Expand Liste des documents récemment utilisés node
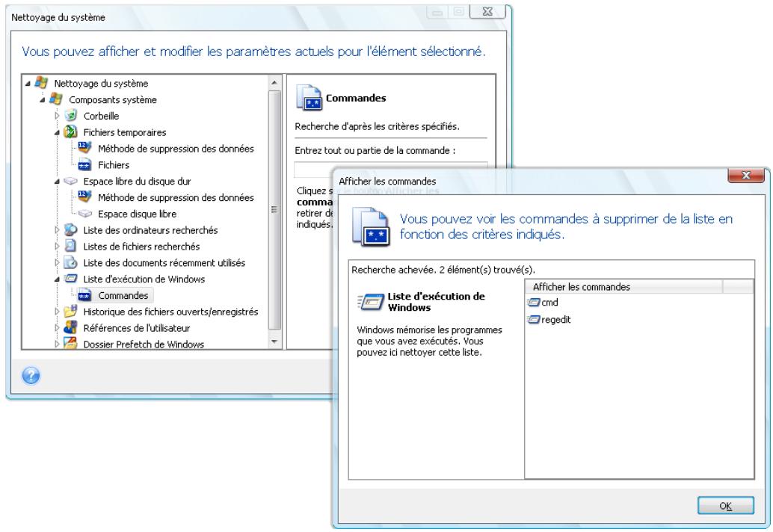 pyautogui.click(x=57, y=262)
